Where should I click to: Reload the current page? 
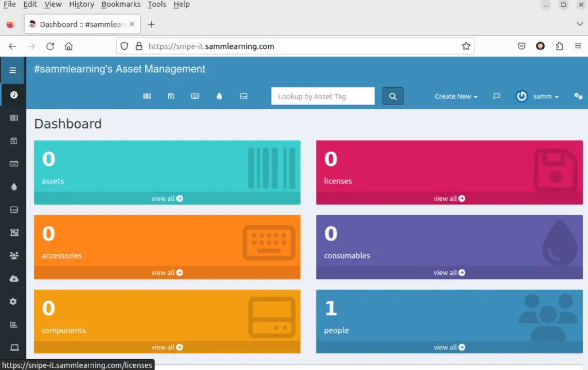50,46
